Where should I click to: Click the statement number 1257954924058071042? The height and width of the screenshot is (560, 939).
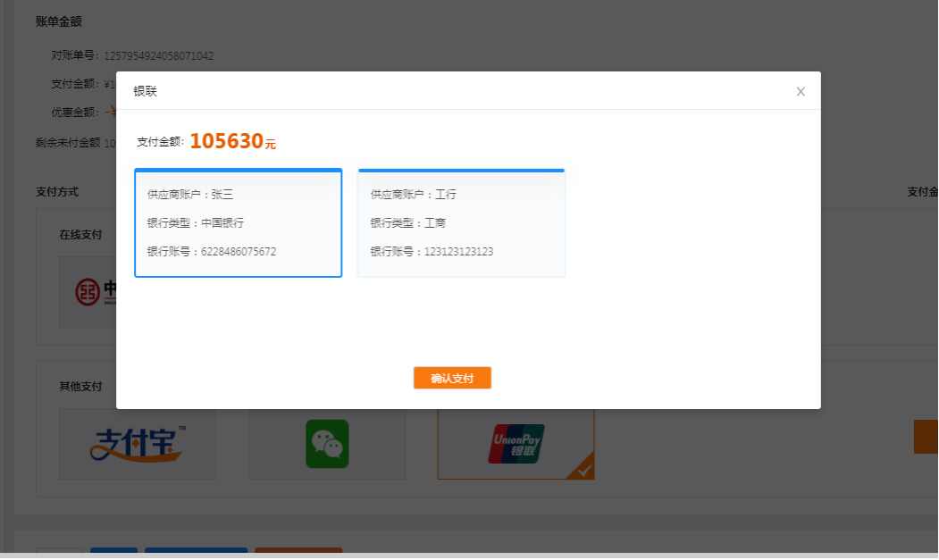pyautogui.click(x=159, y=56)
